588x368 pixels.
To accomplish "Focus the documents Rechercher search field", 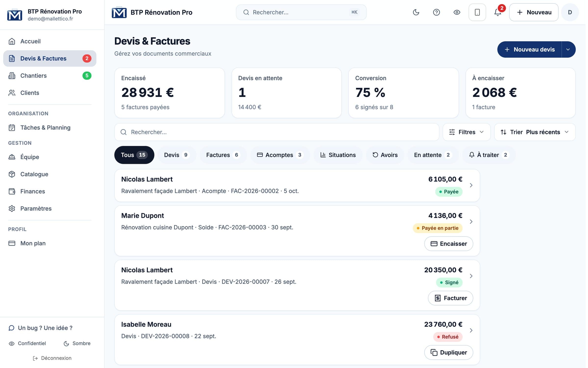I will [277, 132].
